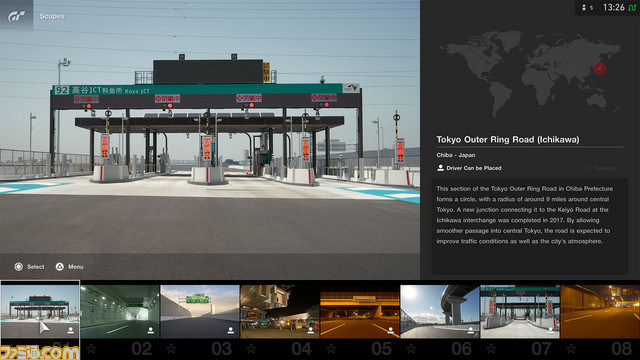640x360 pixels.
Task: Select the night road thumbnail 08
Action: pos(600,311)
